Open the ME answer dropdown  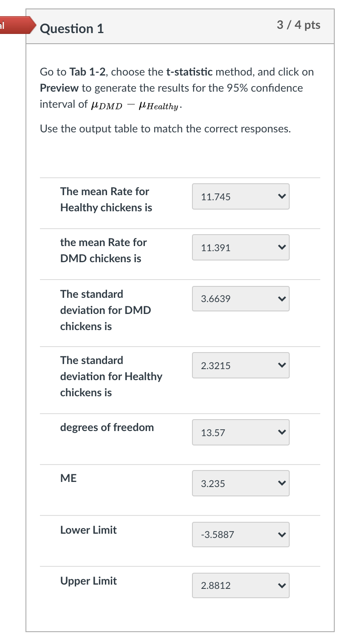click(x=240, y=483)
